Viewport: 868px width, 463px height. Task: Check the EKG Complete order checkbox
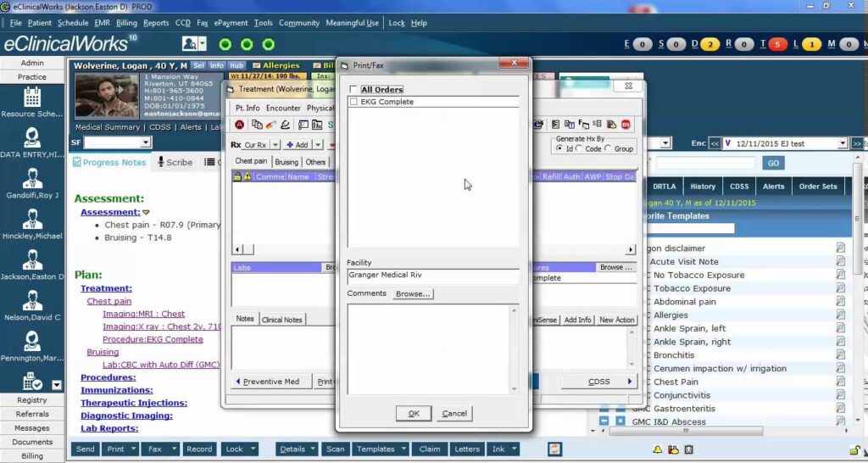[x=353, y=102]
